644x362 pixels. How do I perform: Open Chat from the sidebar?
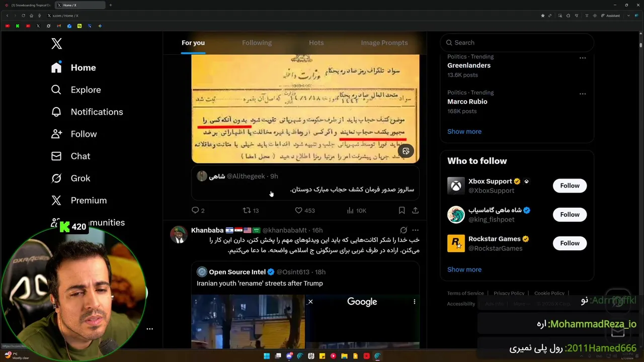pyautogui.click(x=71, y=156)
